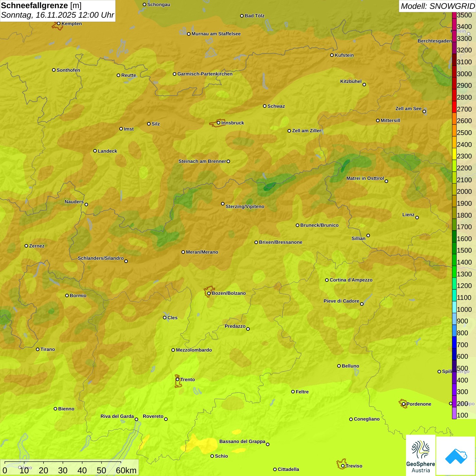Screen dimensions: 476x476
Task: Select the Tirano marker dot
Action: click(38, 349)
